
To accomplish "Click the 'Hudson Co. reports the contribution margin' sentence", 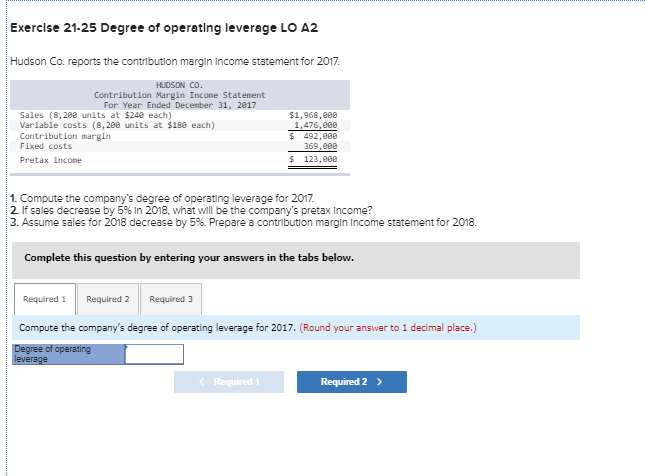I will (x=175, y=61).
